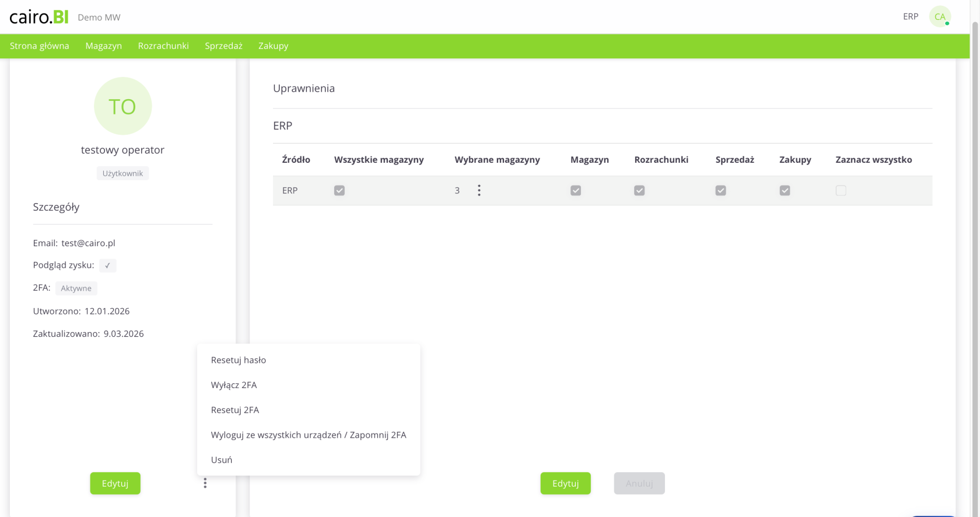
Task: Open the CA user avatar menu
Action: click(939, 17)
